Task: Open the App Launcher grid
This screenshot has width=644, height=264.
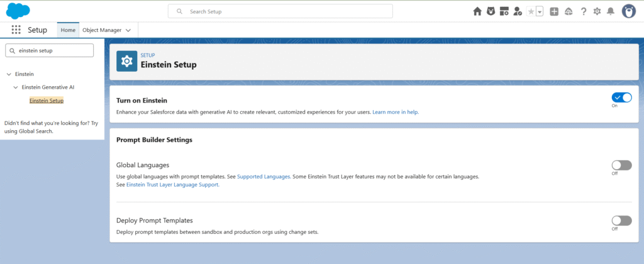Action: [x=16, y=30]
